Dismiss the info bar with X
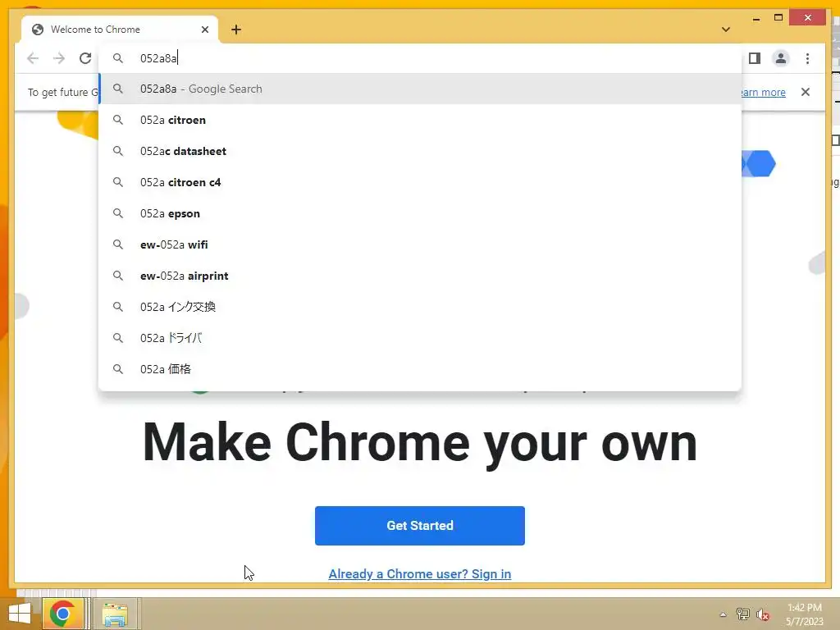 pos(806,92)
